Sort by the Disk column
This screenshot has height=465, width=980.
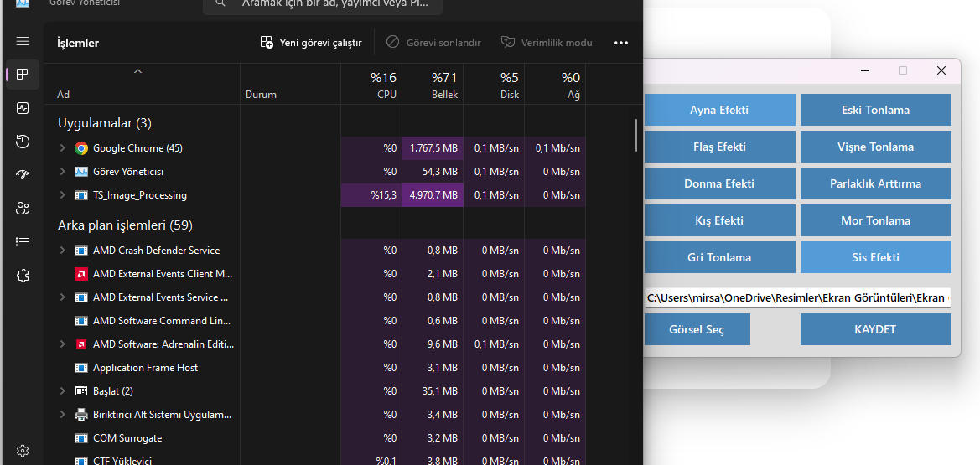[x=494, y=85]
